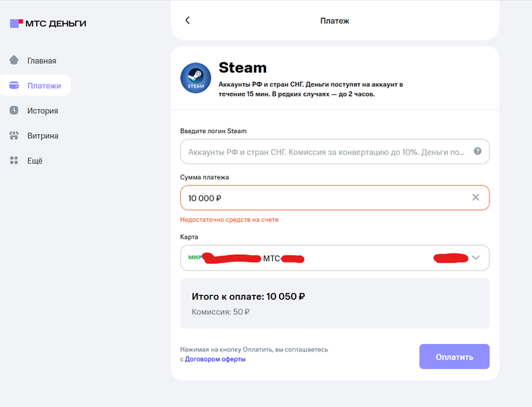The image size is (532, 407).
Task: Click the storefront icon for Витрина
Action: pyautogui.click(x=14, y=136)
